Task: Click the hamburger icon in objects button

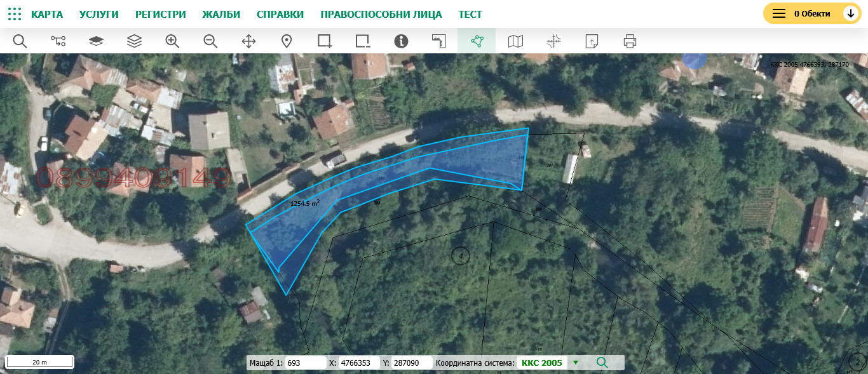Action: [x=779, y=13]
